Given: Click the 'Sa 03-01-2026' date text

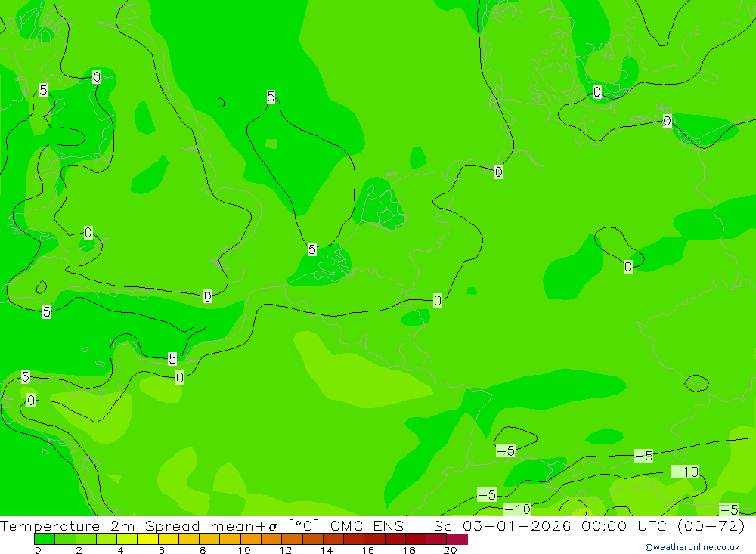Looking at the screenshot, I should pos(502,525).
